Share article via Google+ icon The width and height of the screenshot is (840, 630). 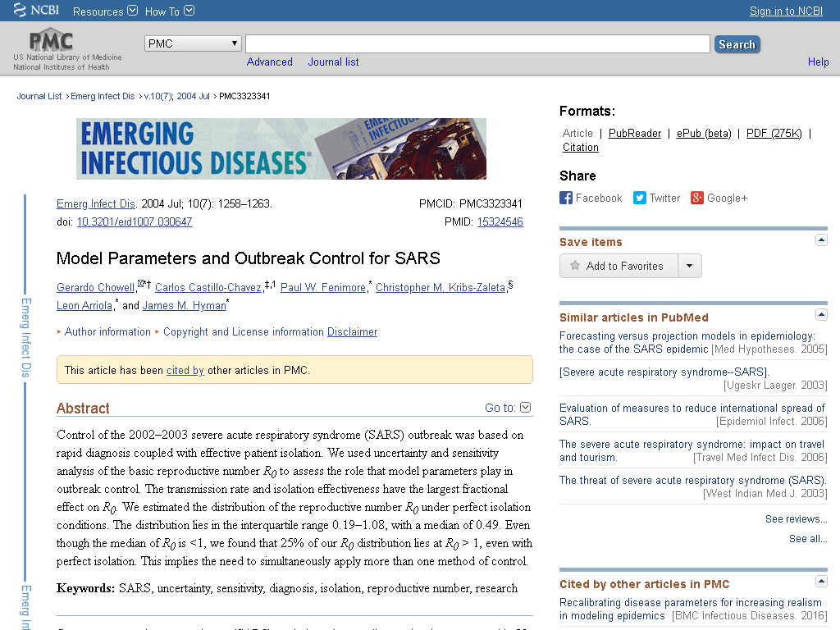click(x=697, y=198)
